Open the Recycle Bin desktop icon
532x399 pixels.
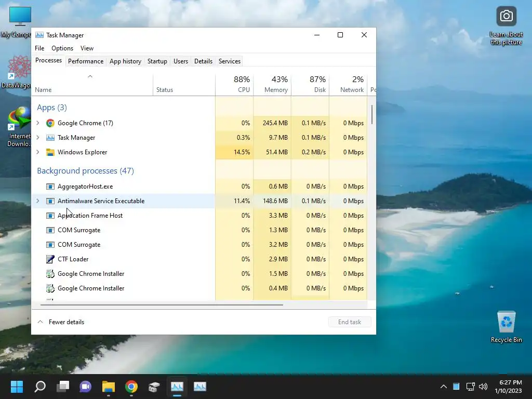coord(506,327)
